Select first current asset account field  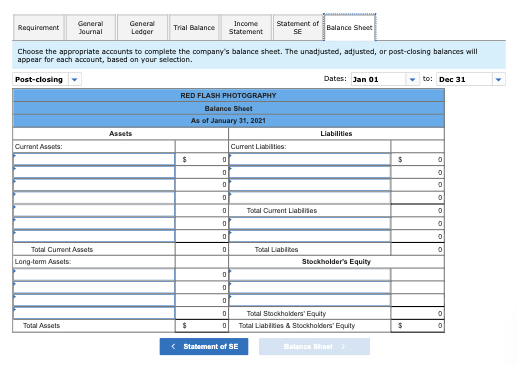94,159
